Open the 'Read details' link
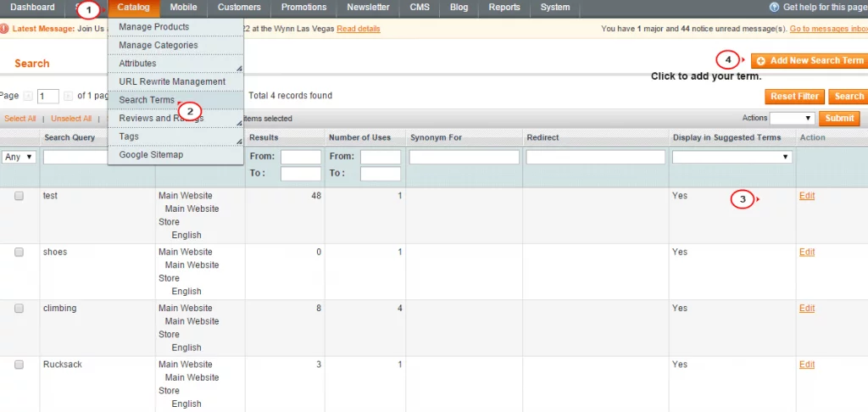 tap(358, 29)
